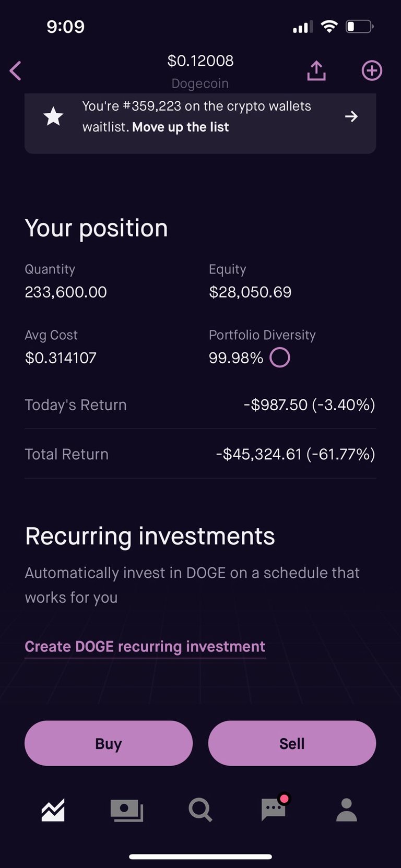The image size is (401, 868).
Task: Tap the Sell button
Action: 292,743
